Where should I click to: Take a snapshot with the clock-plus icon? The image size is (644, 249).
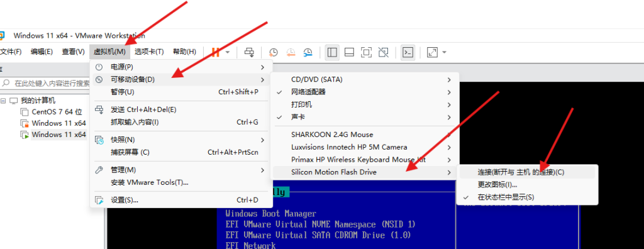pos(273,52)
